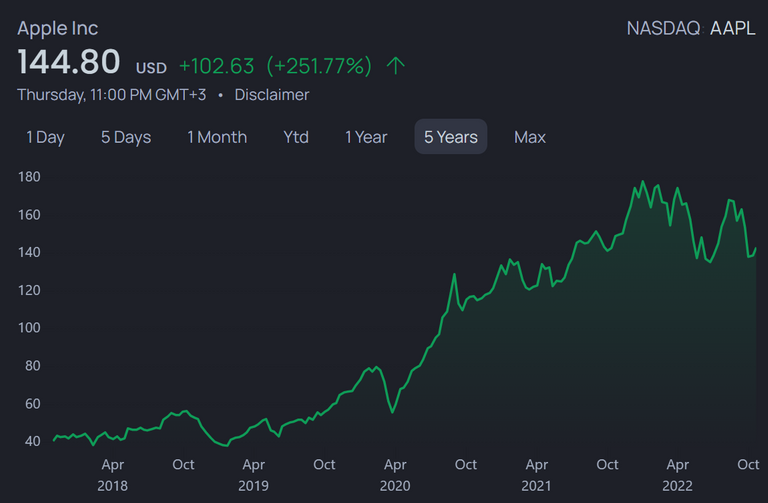Show the 1 Year chart range

tap(366, 137)
